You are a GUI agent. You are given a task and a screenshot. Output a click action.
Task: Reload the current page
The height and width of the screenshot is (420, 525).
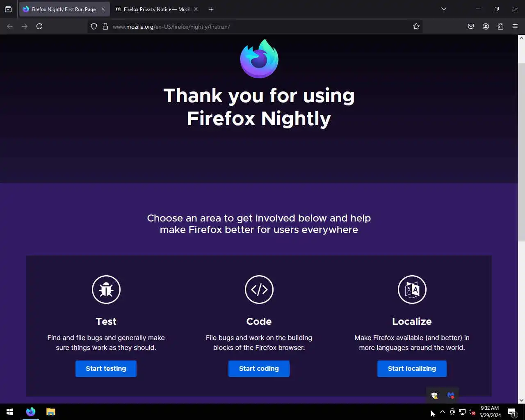click(x=39, y=26)
